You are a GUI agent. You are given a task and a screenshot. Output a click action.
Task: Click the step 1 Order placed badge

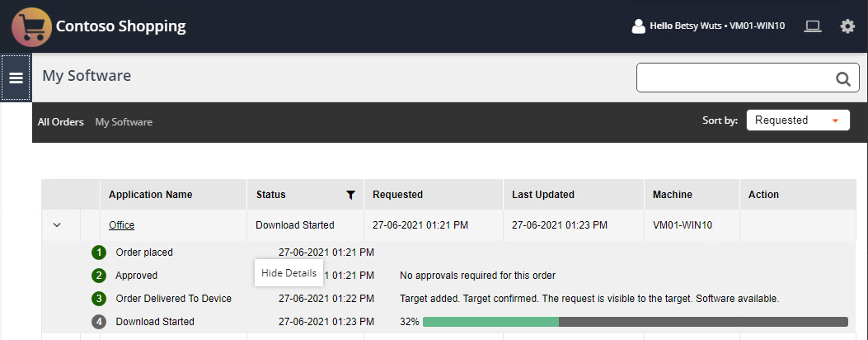coord(99,253)
